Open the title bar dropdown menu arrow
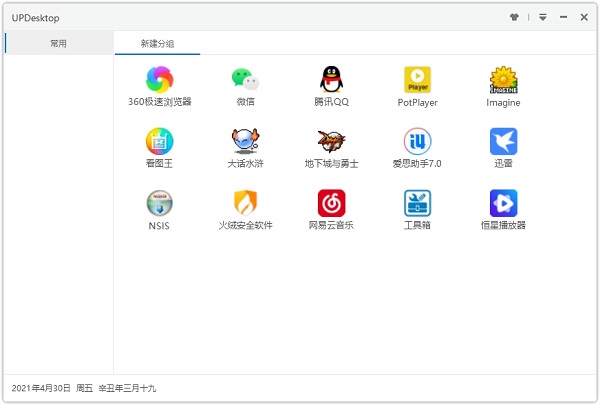Screen dimensions: 600x405 tap(543, 17)
